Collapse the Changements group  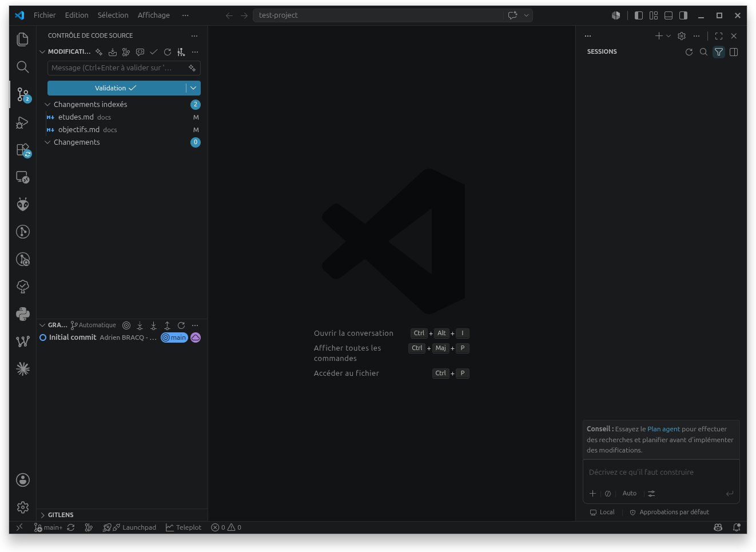(x=47, y=142)
